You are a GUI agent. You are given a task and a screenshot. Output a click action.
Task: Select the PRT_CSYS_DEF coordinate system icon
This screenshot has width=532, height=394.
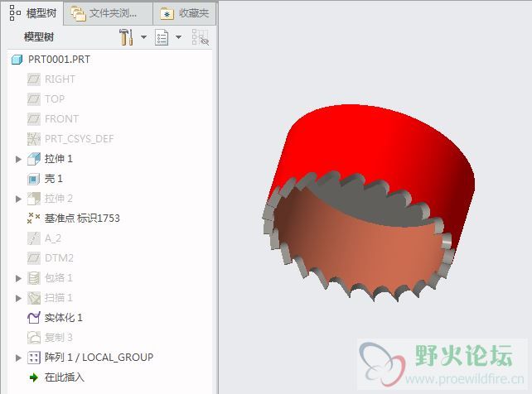(x=34, y=139)
